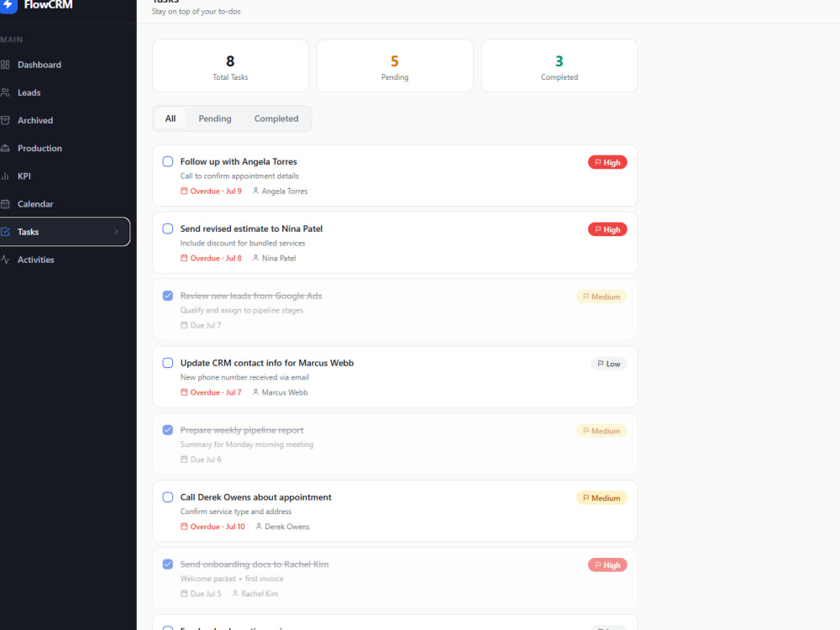This screenshot has width=840, height=630.
Task: Click the Archived box icon
Action: [5, 120]
